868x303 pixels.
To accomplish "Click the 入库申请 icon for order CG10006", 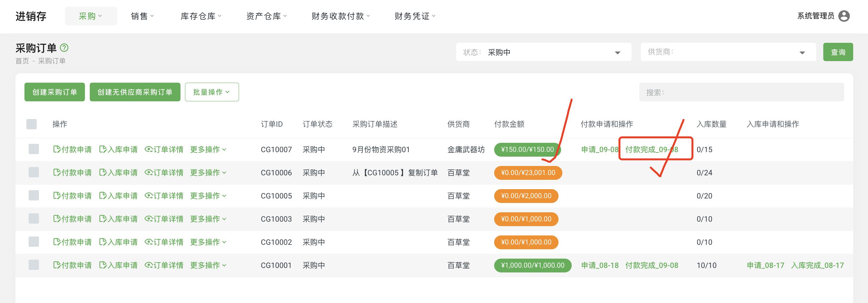I will 103,172.
